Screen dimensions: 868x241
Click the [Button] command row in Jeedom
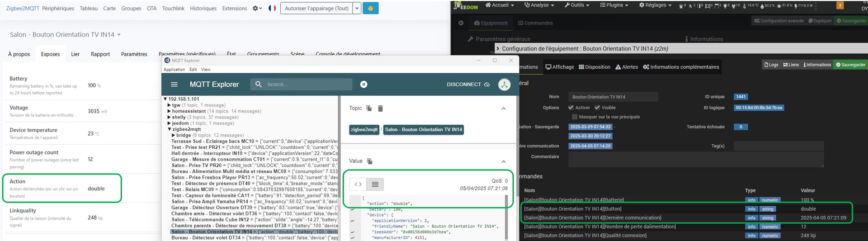[x=687, y=209]
